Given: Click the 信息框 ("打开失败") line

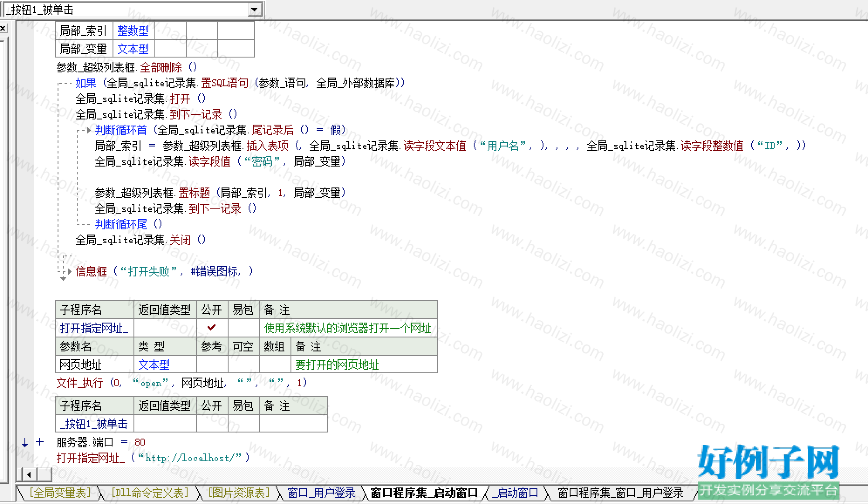Looking at the screenshot, I should click(164, 271).
